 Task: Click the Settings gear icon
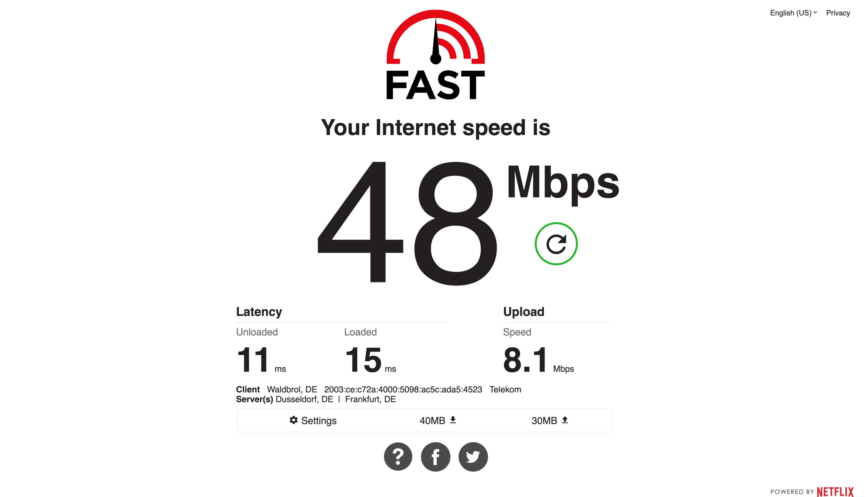coord(294,420)
